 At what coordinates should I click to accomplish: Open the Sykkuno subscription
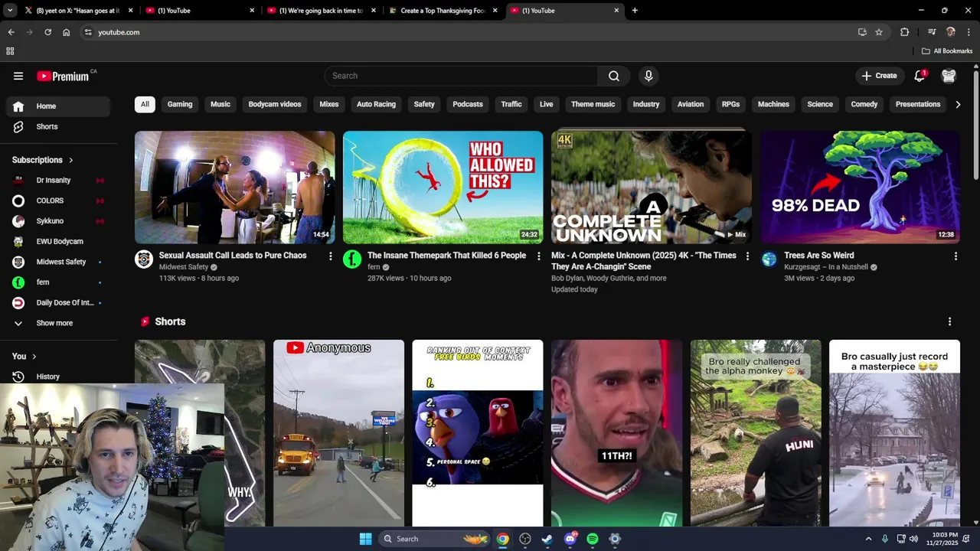[x=58, y=221]
